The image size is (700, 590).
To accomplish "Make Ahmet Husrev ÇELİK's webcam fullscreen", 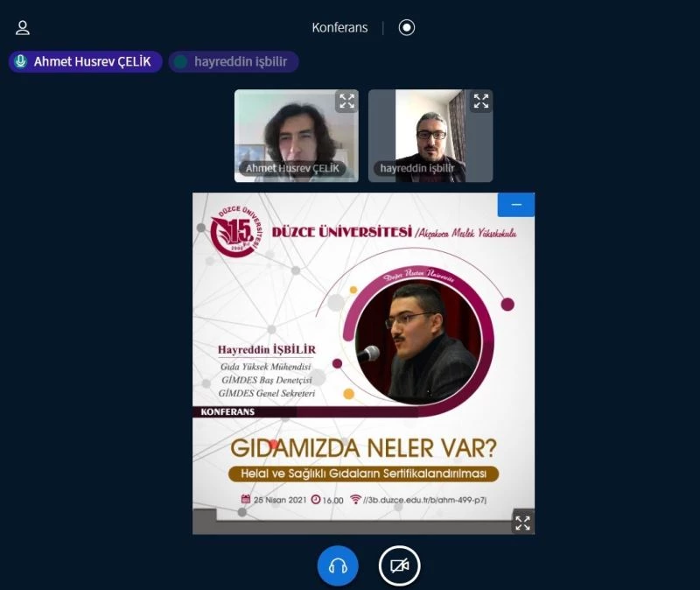I will (x=346, y=102).
